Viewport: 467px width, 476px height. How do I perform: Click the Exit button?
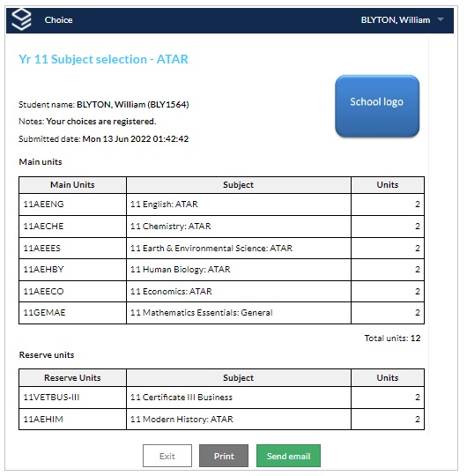pyautogui.click(x=167, y=456)
